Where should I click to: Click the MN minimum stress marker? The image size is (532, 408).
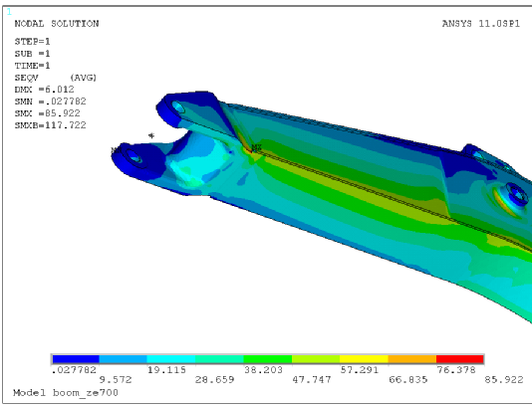point(116,150)
